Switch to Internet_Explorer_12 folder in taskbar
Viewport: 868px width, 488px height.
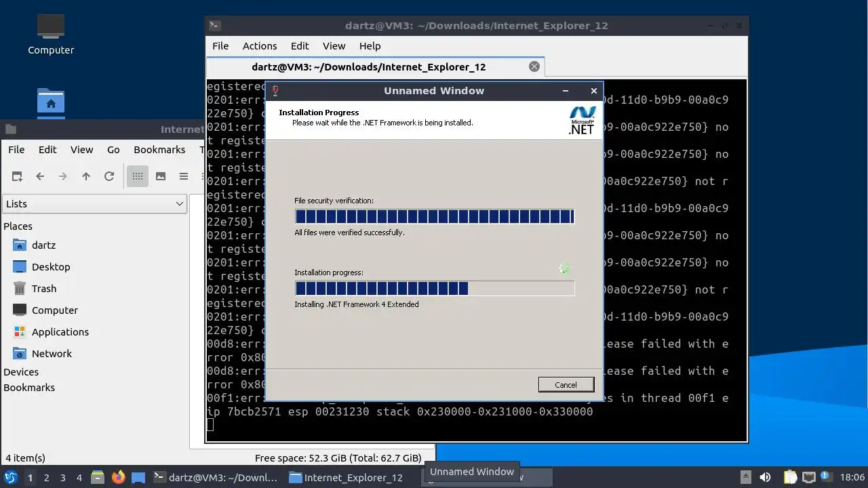coord(352,477)
